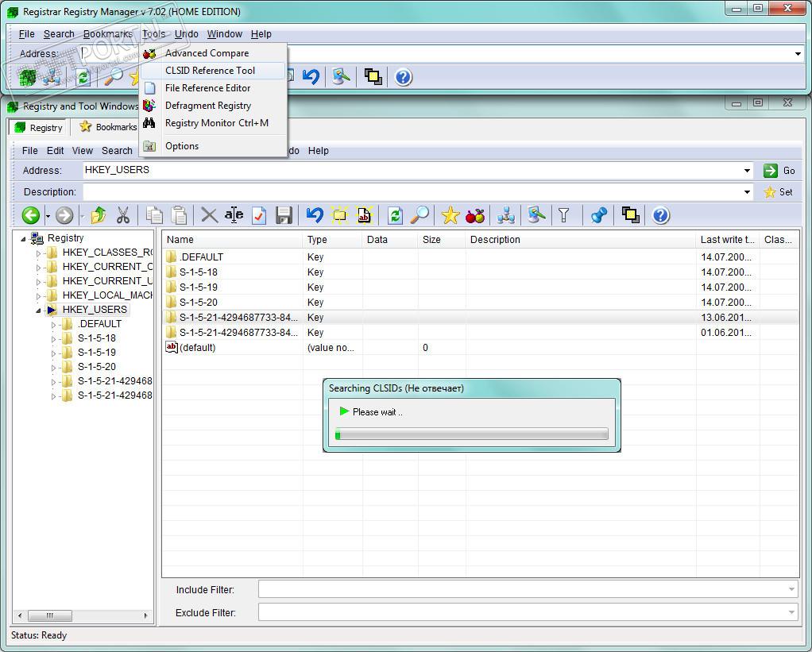Open Options from Tools menu
Viewport: 812px width, 652px height.
213,146
